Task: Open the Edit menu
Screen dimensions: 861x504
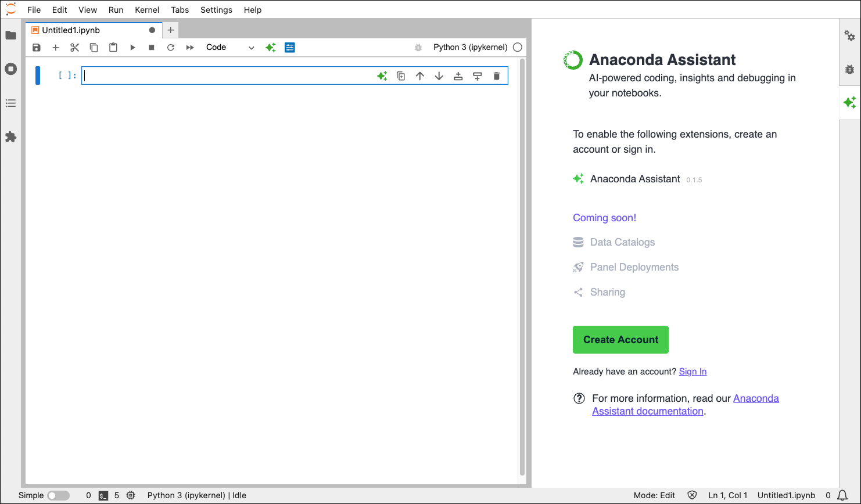Action: (x=60, y=10)
